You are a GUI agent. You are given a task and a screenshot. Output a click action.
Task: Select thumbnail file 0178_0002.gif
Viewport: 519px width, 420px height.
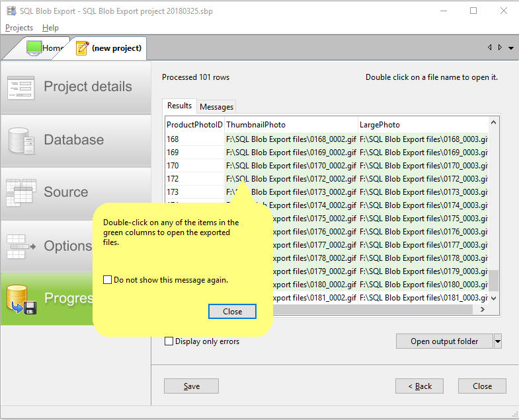pyautogui.click(x=315, y=258)
